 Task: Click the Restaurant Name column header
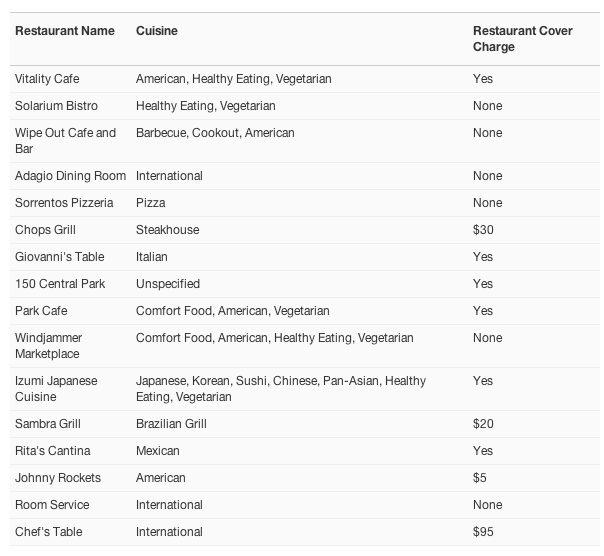click(65, 31)
